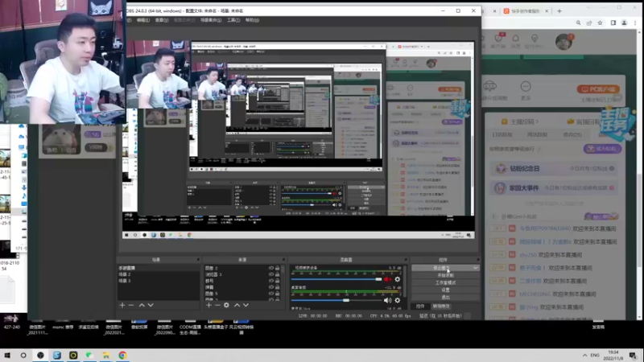Open the Windows Start menu
The image size is (644, 362).
pos(7,356)
